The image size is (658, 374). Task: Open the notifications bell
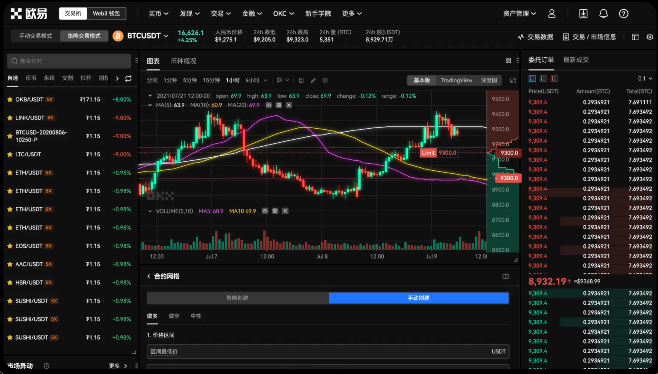pos(603,13)
